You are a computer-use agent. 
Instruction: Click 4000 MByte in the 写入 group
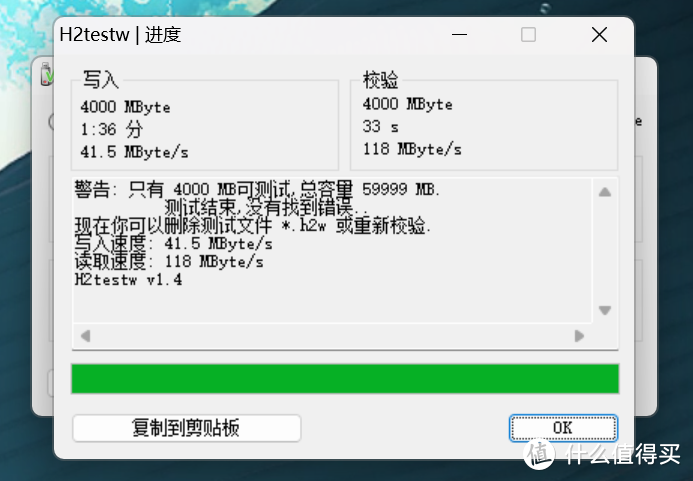click(126, 107)
